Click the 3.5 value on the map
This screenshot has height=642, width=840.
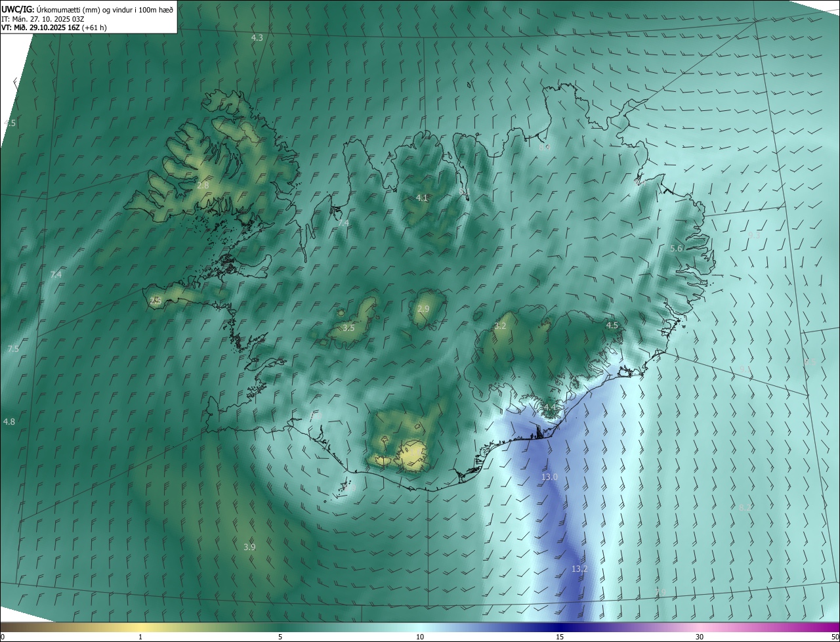tap(348, 328)
